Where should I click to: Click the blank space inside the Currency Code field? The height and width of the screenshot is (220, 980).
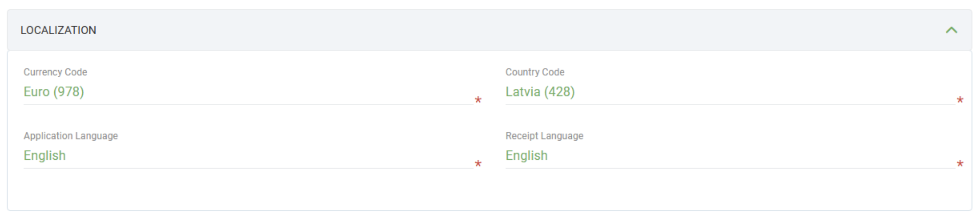[x=276, y=93]
